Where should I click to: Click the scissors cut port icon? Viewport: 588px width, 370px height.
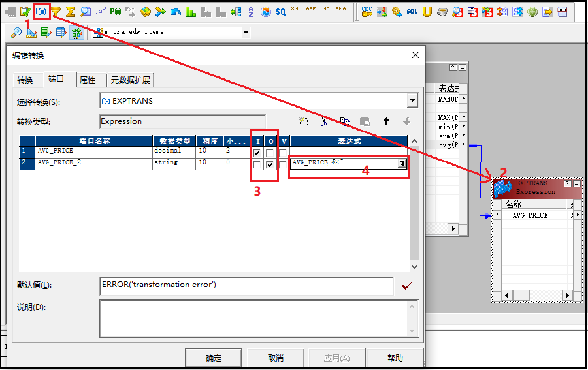[323, 121]
